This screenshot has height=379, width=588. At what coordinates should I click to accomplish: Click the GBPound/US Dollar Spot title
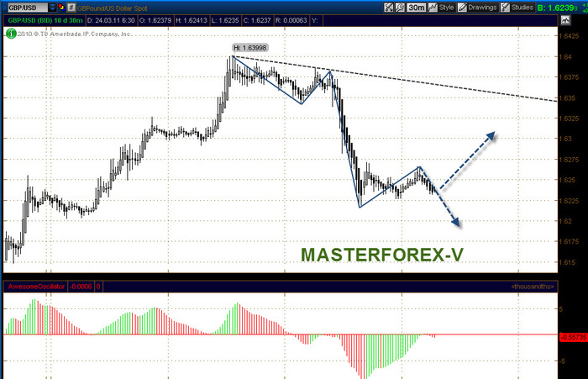point(113,8)
